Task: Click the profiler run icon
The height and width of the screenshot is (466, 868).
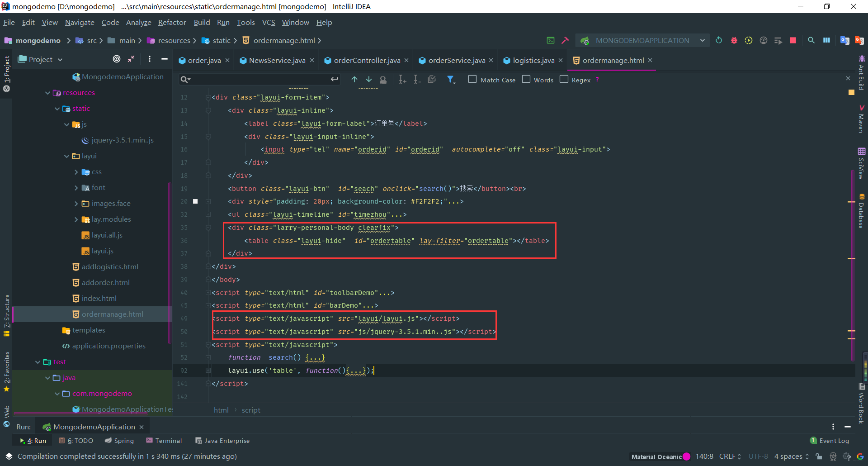Action: coord(764,40)
